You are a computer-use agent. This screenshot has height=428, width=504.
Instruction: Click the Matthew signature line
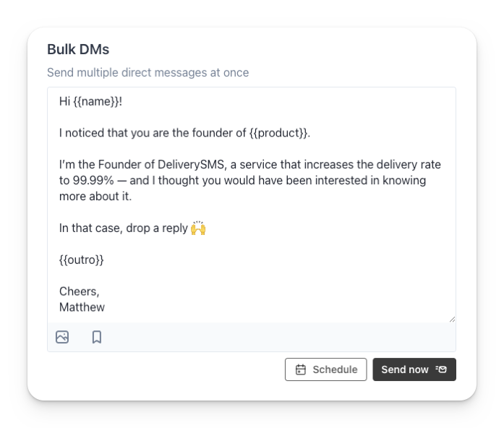pos(82,307)
